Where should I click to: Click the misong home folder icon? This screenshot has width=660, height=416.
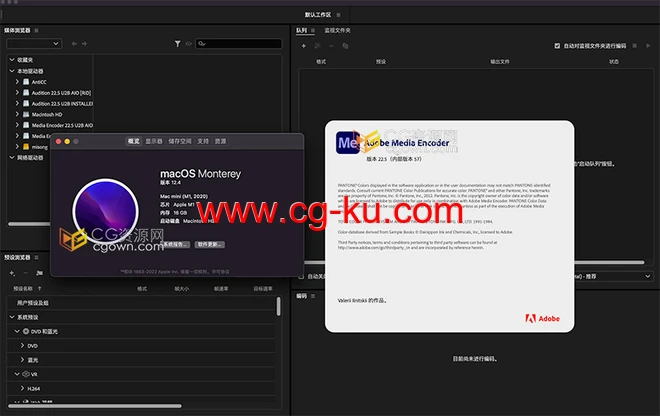[x=26, y=147]
